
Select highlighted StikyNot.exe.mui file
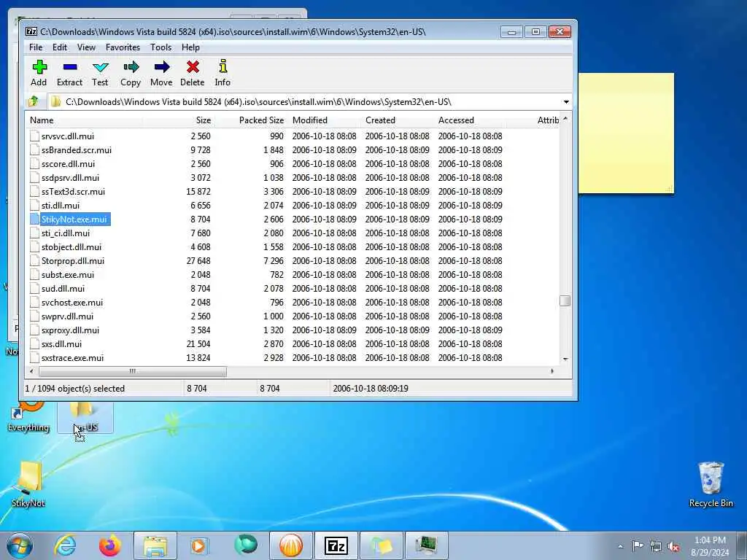point(74,219)
